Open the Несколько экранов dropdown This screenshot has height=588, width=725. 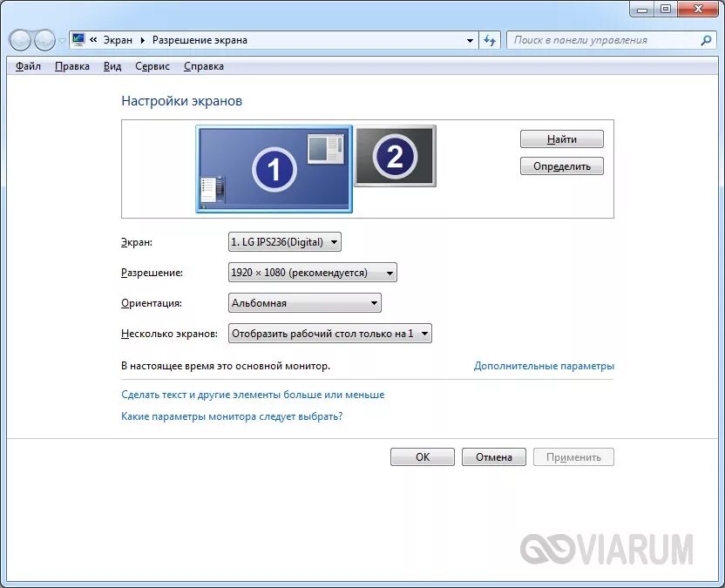click(x=330, y=334)
